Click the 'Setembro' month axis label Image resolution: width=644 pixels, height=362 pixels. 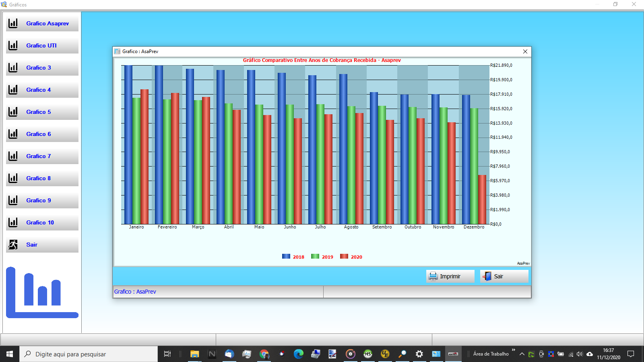[x=382, y=227]
